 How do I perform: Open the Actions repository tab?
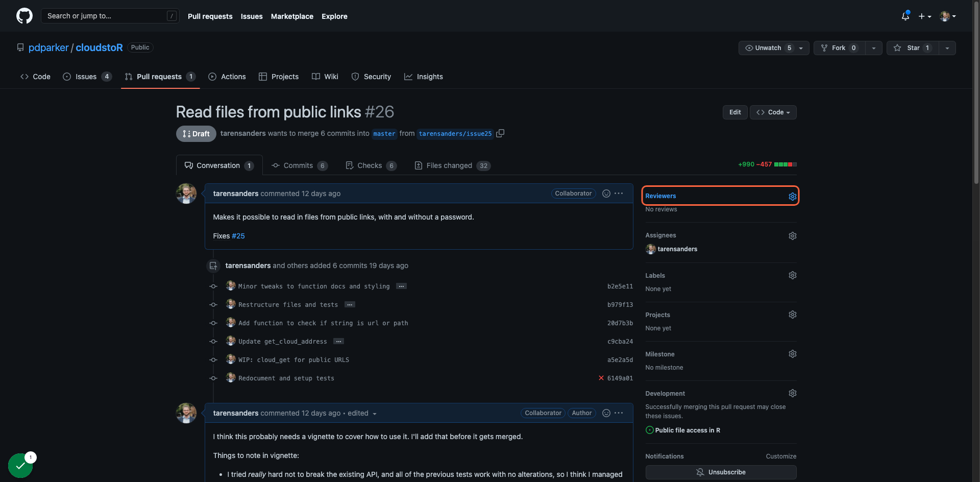pos(227,77)
